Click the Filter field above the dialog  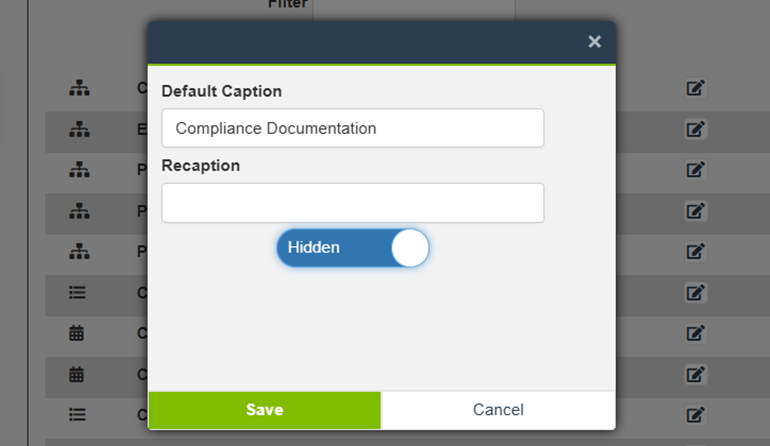coord(414,6)
